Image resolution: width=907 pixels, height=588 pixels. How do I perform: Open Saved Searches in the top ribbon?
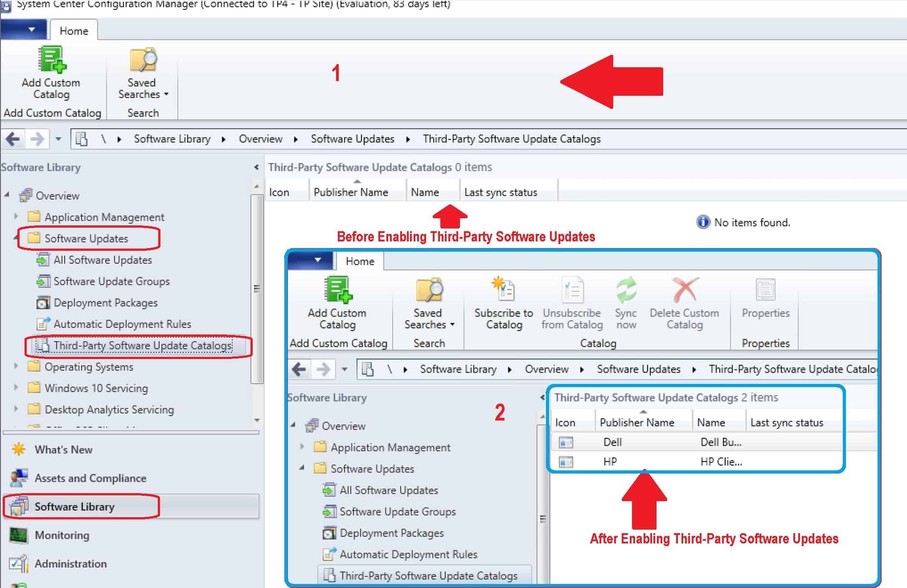(x=143, y=73)
